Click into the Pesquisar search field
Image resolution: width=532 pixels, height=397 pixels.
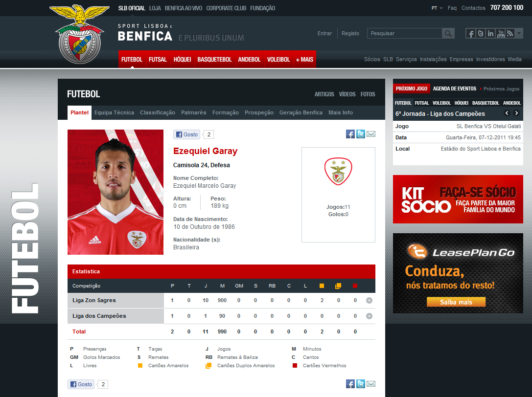click(404, 33)
